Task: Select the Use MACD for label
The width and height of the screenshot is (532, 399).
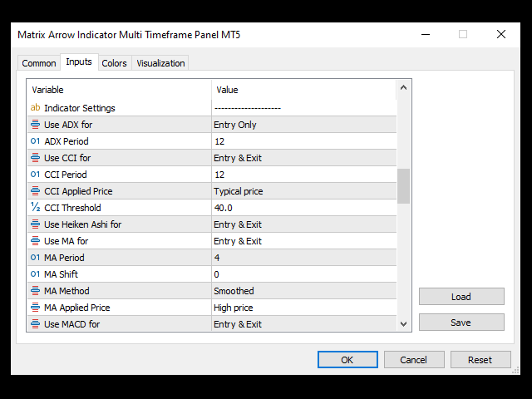Action: coord(72,324)
